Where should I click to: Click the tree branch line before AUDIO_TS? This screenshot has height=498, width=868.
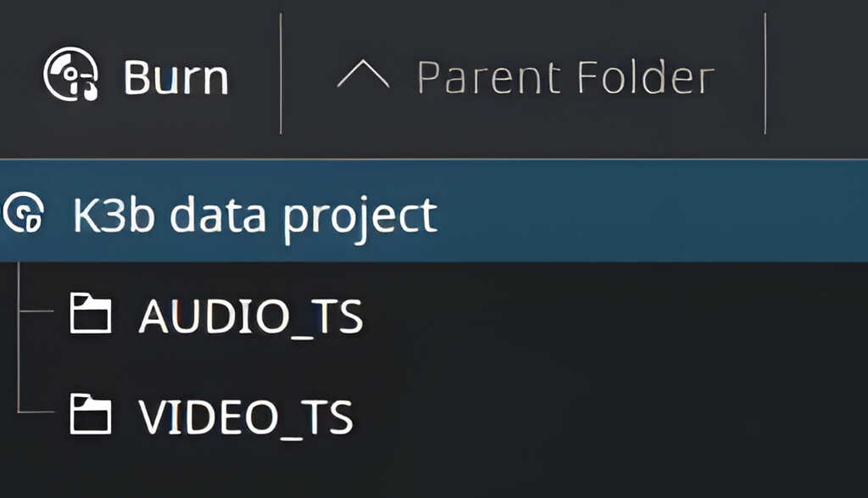(34, 311)
